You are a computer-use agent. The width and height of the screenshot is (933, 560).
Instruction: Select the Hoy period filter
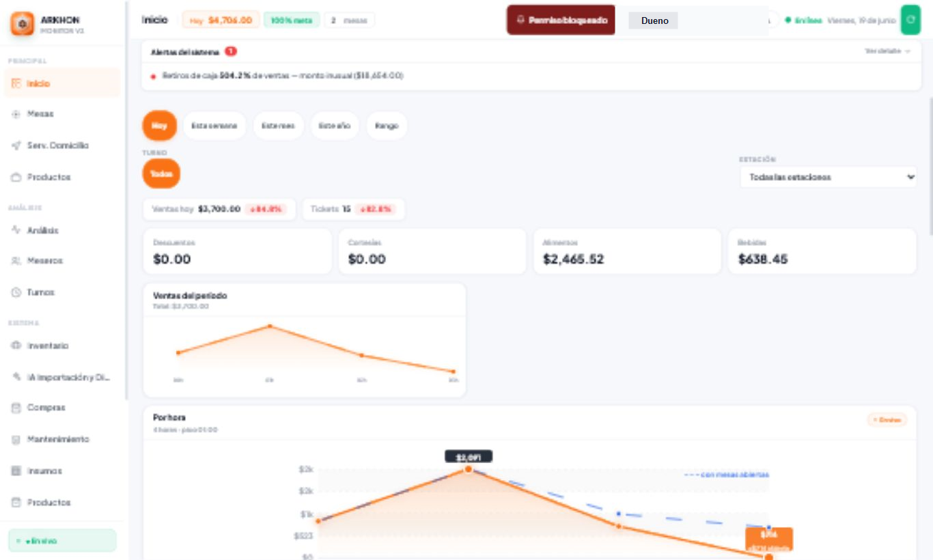pyautogui.click(x=160, y=126)
